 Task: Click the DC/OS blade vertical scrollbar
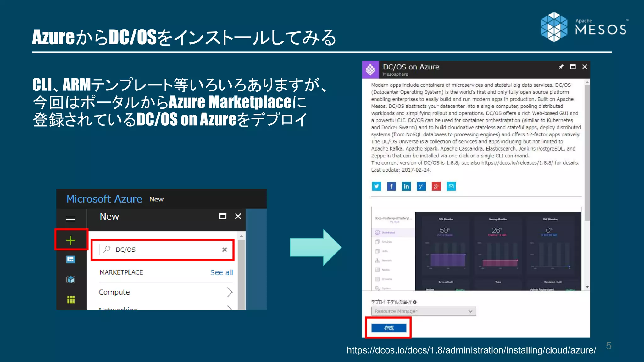click(587, 152)
